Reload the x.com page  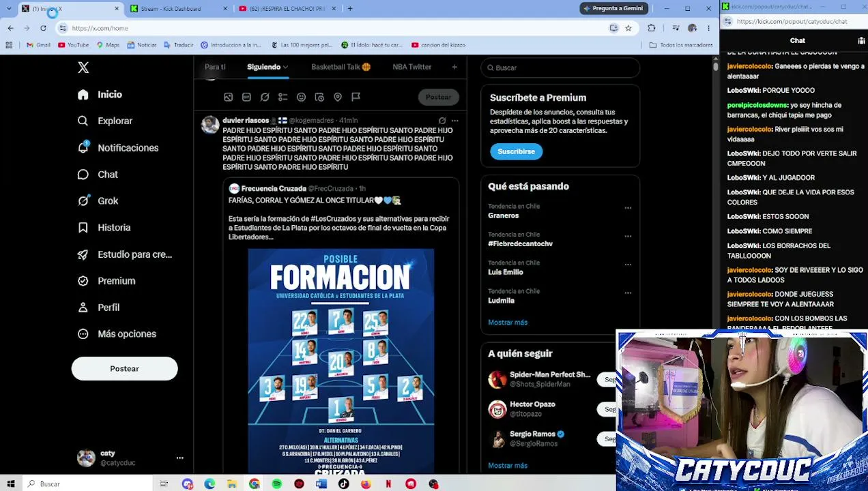pos(43,28)
